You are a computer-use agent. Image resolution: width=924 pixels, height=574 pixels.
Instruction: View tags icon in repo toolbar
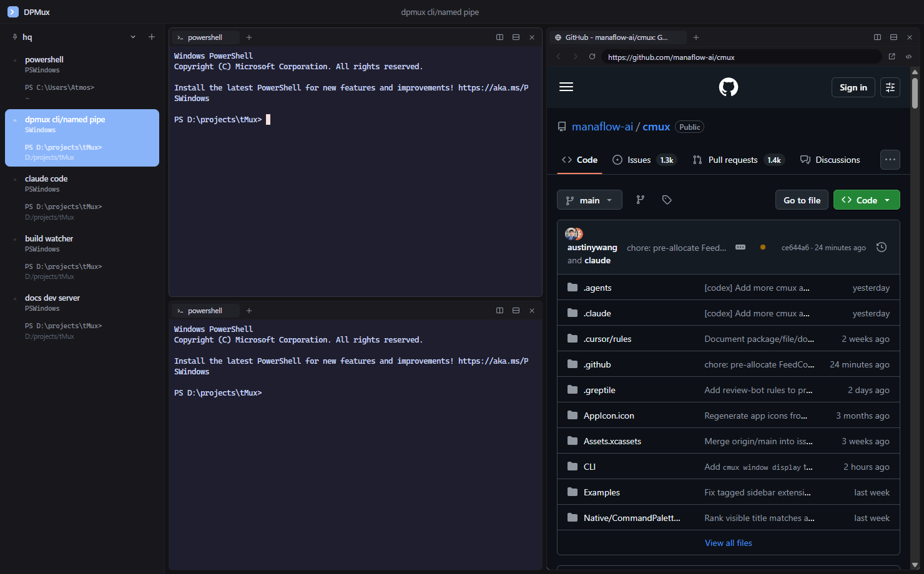click(x=667, y=200)
